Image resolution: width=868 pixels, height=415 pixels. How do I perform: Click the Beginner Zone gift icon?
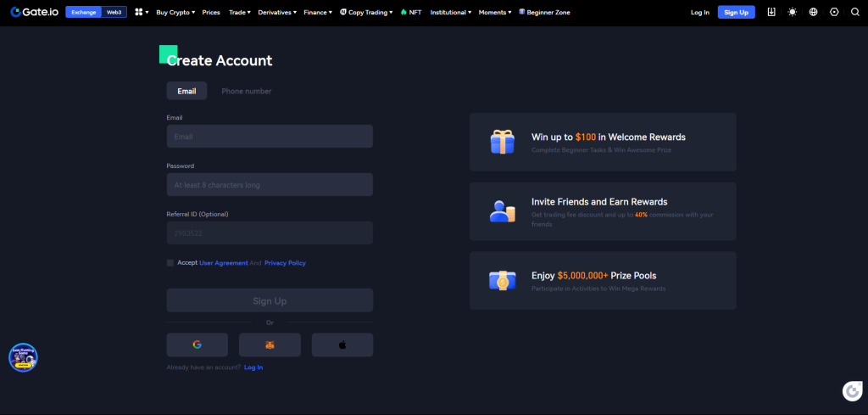tap(521, 12)
